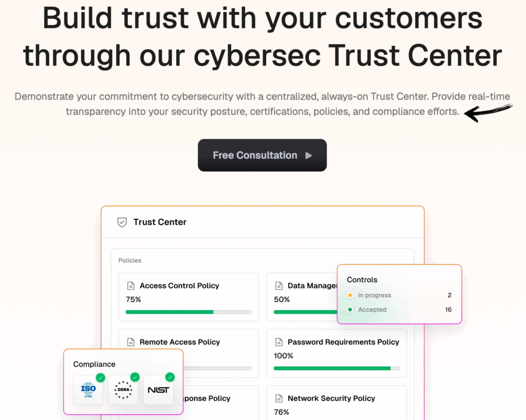Click the Password Requirements Policy document icon
This screenshot has height=420, width=526.
tap(279, 342)
